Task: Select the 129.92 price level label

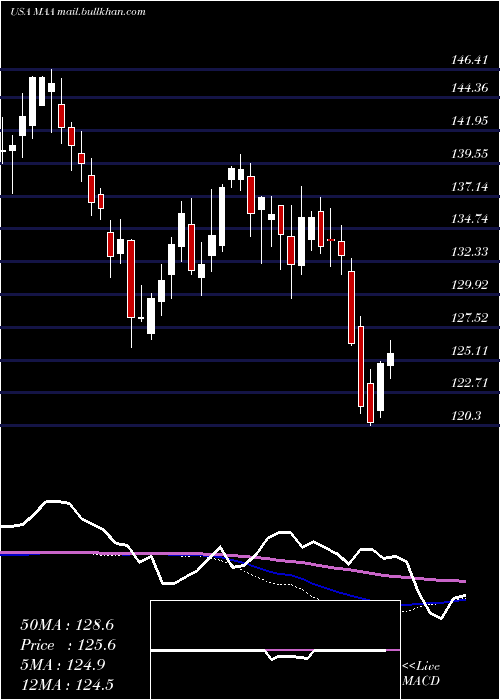Action: click(x=470, y=284)
